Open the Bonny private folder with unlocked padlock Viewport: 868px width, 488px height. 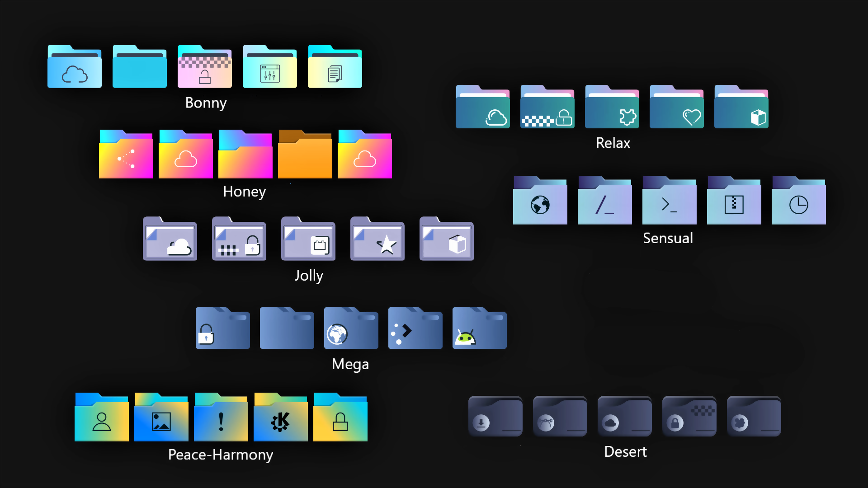(204, 68)
